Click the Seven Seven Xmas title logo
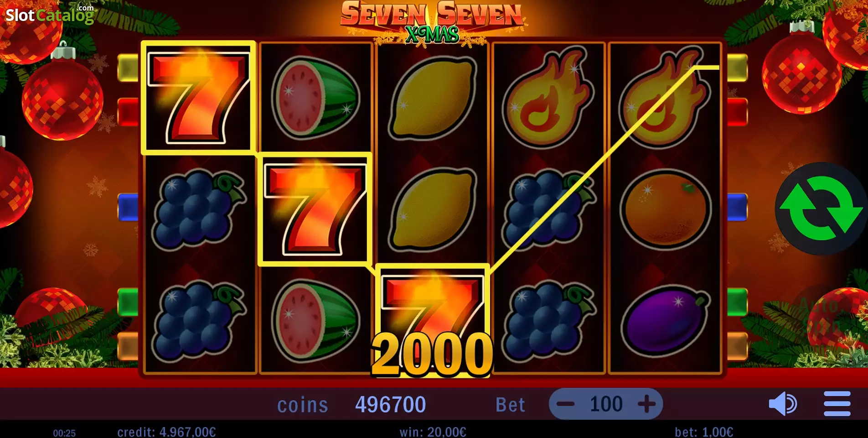Screen dimensions: 868x438 [432, 23]
